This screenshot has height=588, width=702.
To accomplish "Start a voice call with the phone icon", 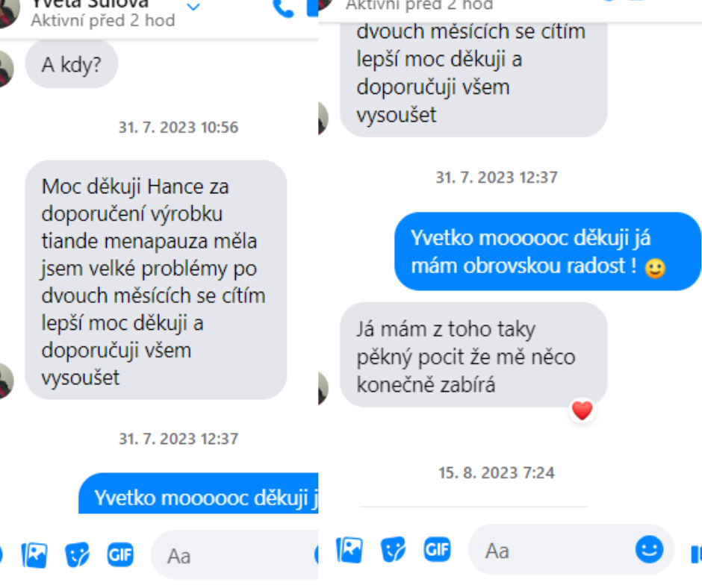I will click(283, 8).
